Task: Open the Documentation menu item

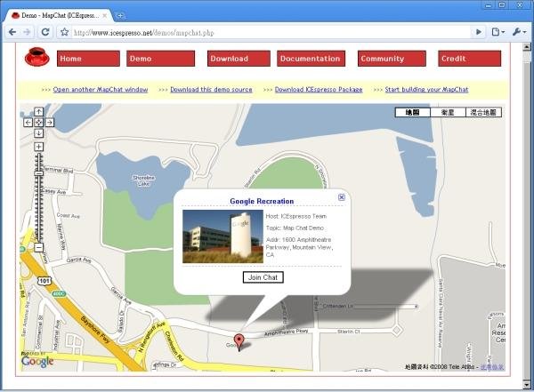Action: point(311,59)
